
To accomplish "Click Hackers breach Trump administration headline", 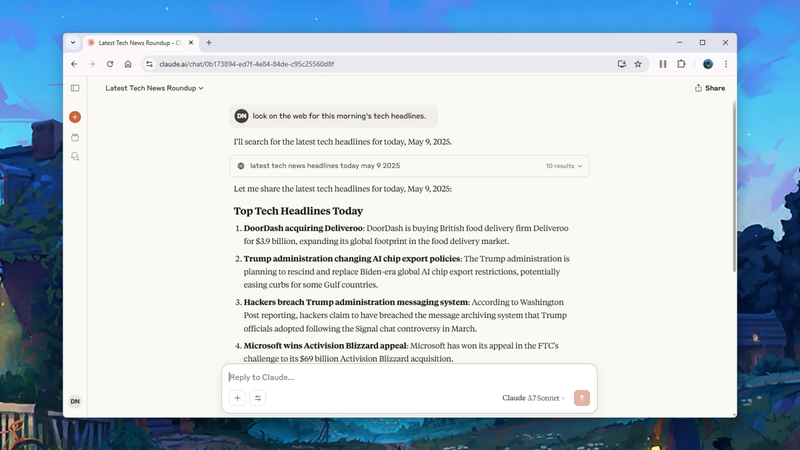I will coord(356,302).
